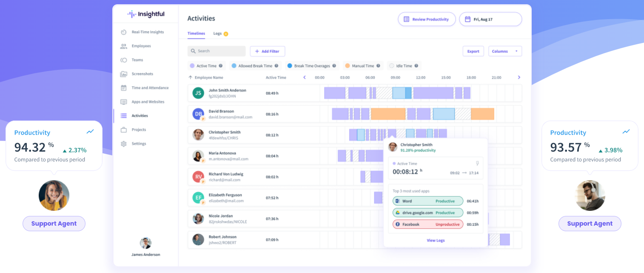The width and height of the screenshot is (644, 273).
Task: Click the Search input field
Action: [217, 51]
